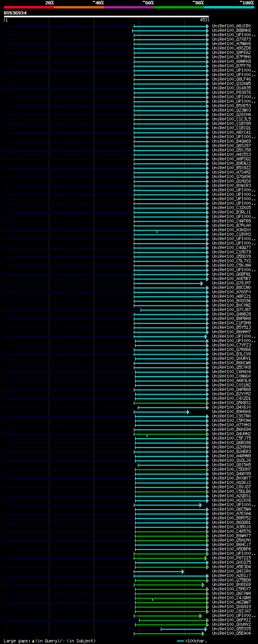Click UniRef100_C6H4X4 label
The image size is (258, 644).
coord(231,372)
